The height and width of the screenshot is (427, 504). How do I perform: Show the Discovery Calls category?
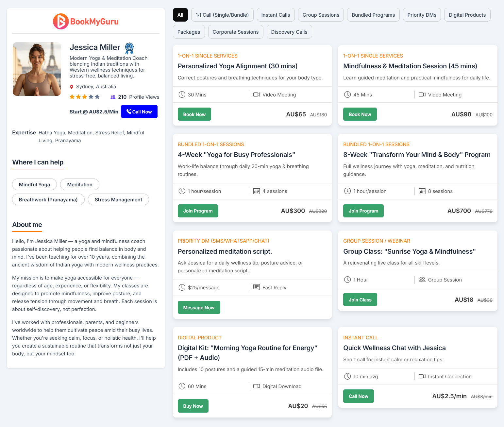[x=289, y=32]
